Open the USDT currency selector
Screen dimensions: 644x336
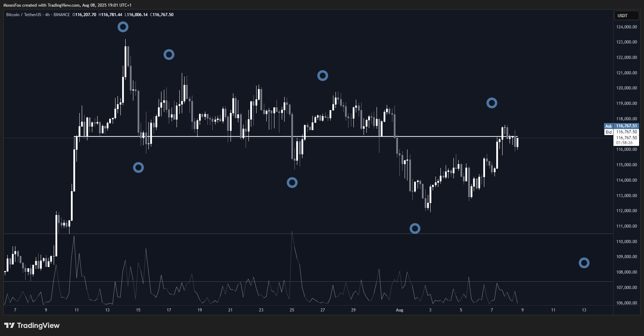(626, 15)
